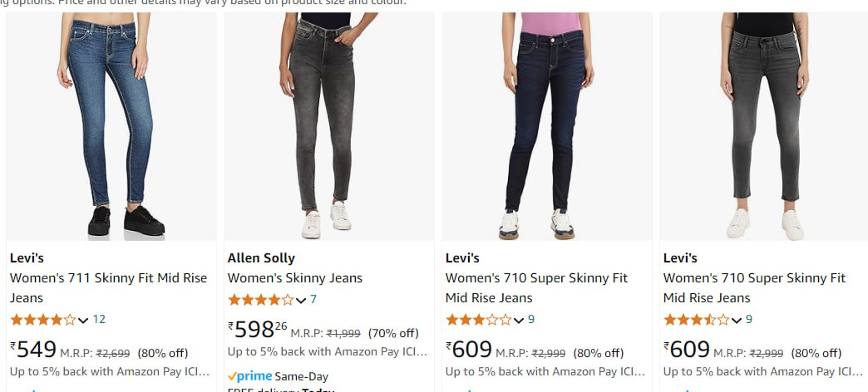Open the rightmost grey Levi's jeans image
The image size is (868, 392).
(x=764, y=125)
